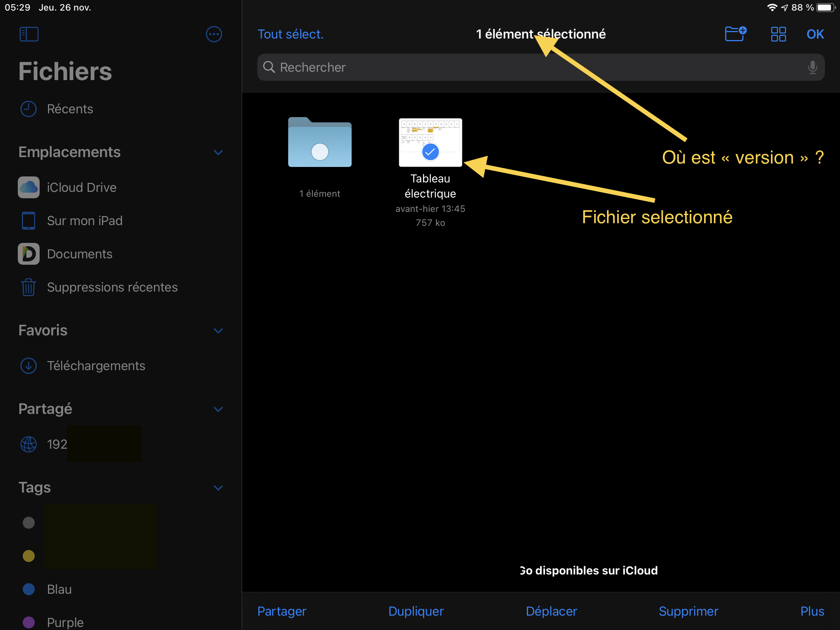Screen dimensions: 840x630
Task: Open iCloud Drive location
Action: [x=81, y=187]
